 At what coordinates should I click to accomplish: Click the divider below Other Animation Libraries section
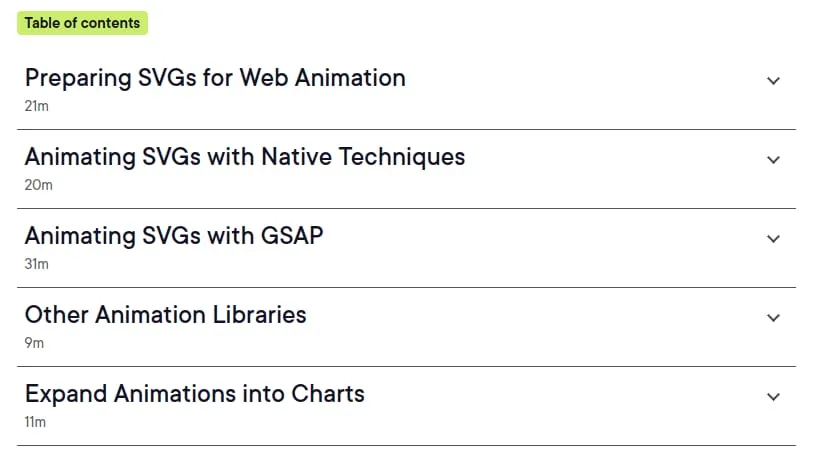click(x=406, y=366)
